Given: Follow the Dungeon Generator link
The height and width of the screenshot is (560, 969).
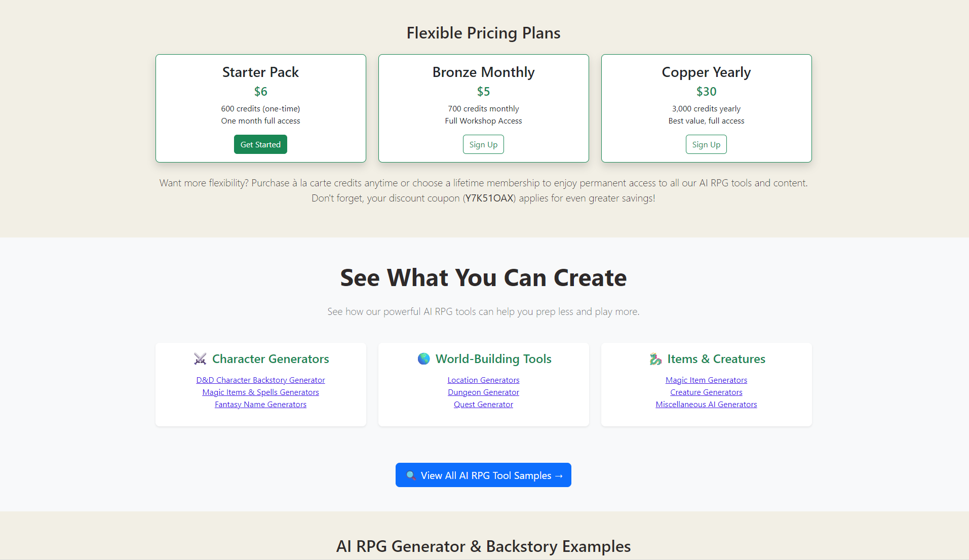Looking at the screenshot, I should click(x=483, y=392).
